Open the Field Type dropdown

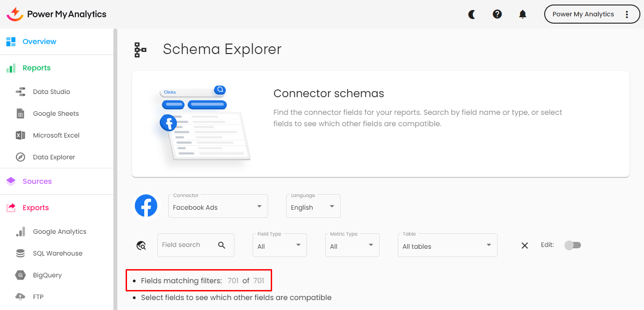coord(279,246)
